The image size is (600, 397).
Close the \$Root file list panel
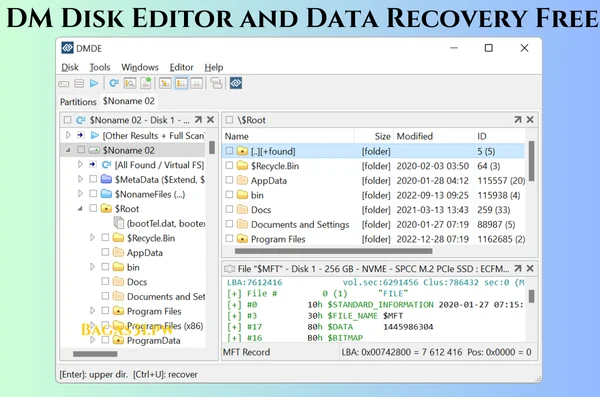point(530,120)
